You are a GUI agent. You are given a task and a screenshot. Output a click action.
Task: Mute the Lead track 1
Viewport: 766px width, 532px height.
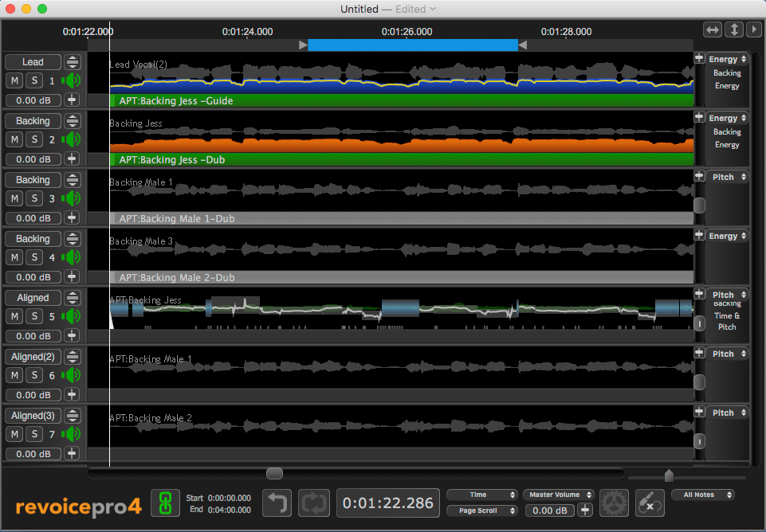[x=14, y=80]
